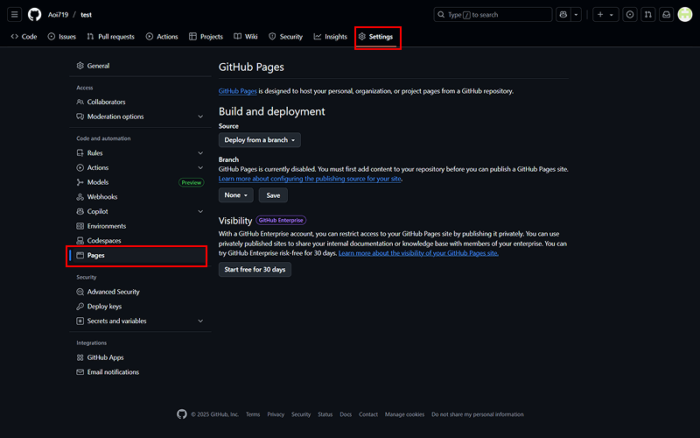
Task: Switch to the Wiki tab
Action: point(246,37)
